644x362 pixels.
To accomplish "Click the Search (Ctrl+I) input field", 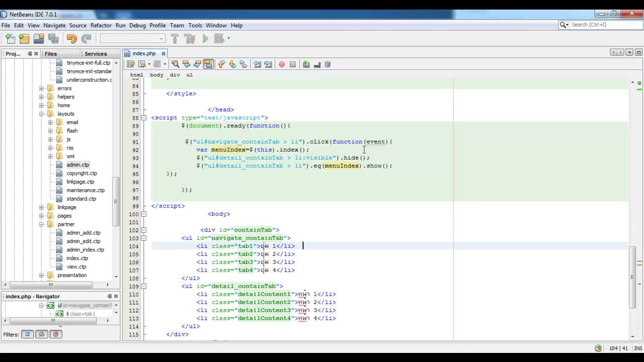I will [604, 25].
